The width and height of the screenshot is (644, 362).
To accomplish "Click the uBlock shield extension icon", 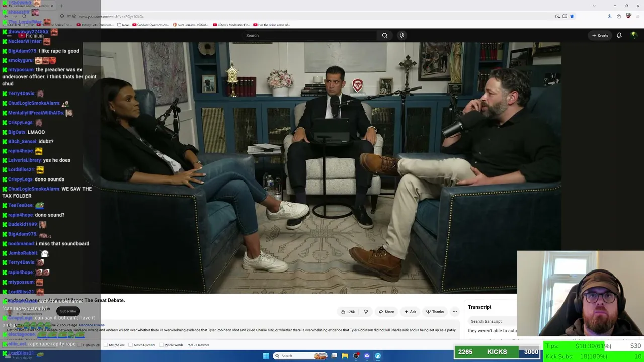I will pyautogui.click(x=628, y=16).
